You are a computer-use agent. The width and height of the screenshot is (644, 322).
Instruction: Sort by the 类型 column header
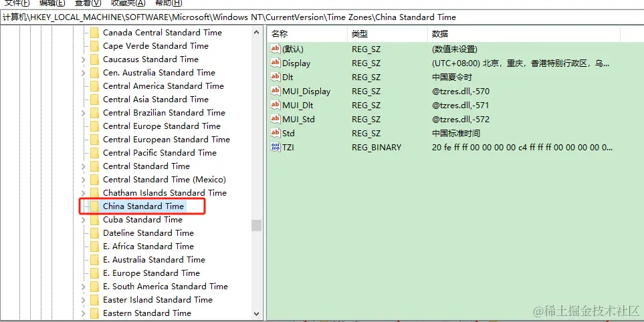tap(388, 34)
